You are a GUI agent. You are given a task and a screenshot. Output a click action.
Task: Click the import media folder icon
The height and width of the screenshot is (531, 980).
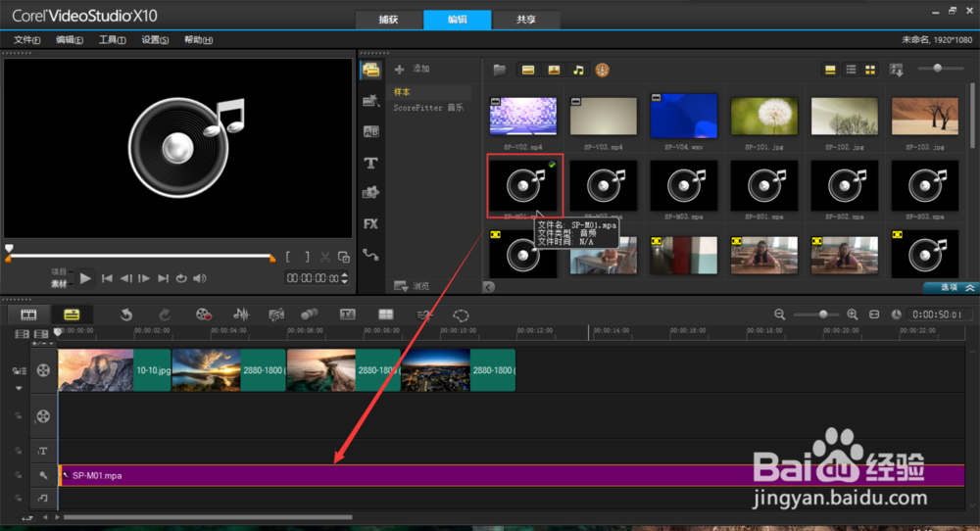(x=499, y=70)
